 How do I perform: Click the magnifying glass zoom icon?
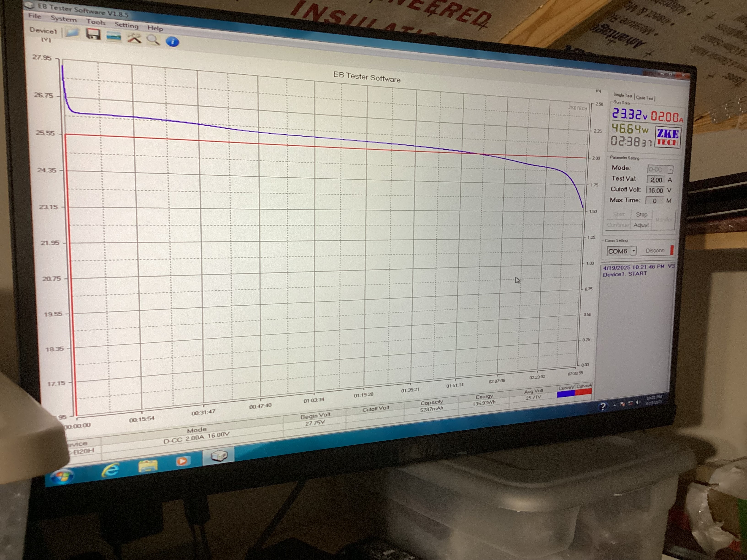click(x=153, y=40)
